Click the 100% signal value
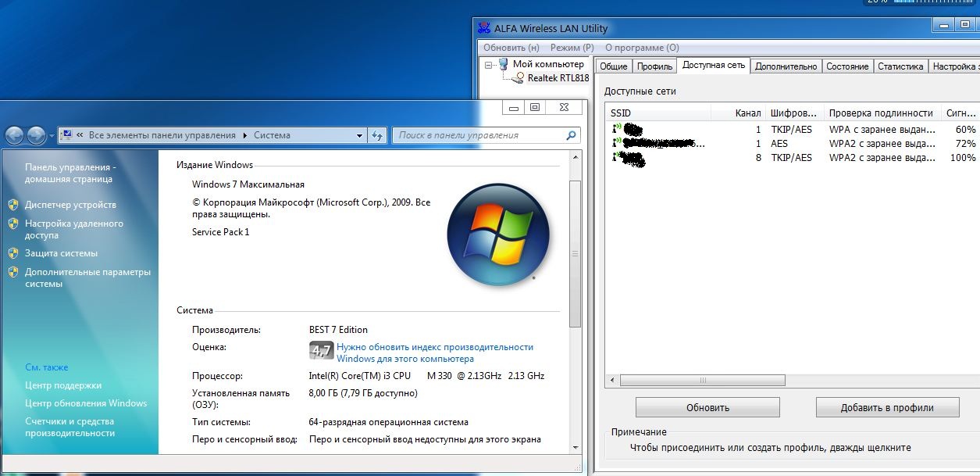Screen dimensions: 980x476 point(962,158)
